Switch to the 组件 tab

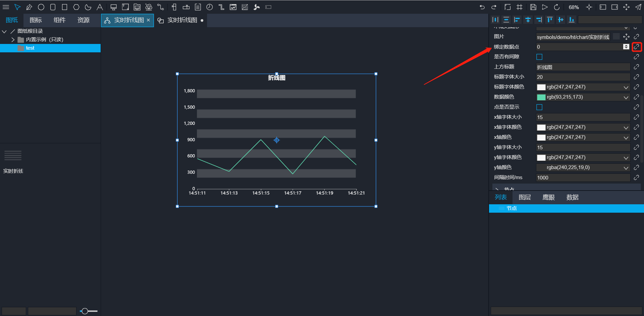click(59, 20)
